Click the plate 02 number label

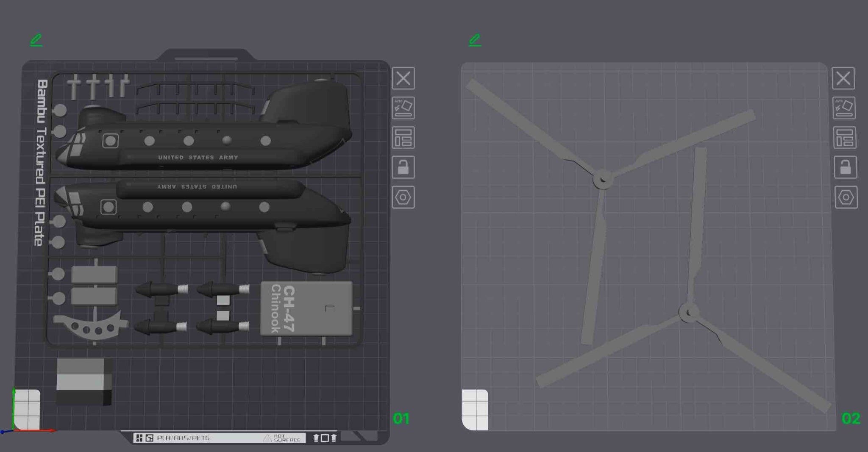click(x=851, y=419)
